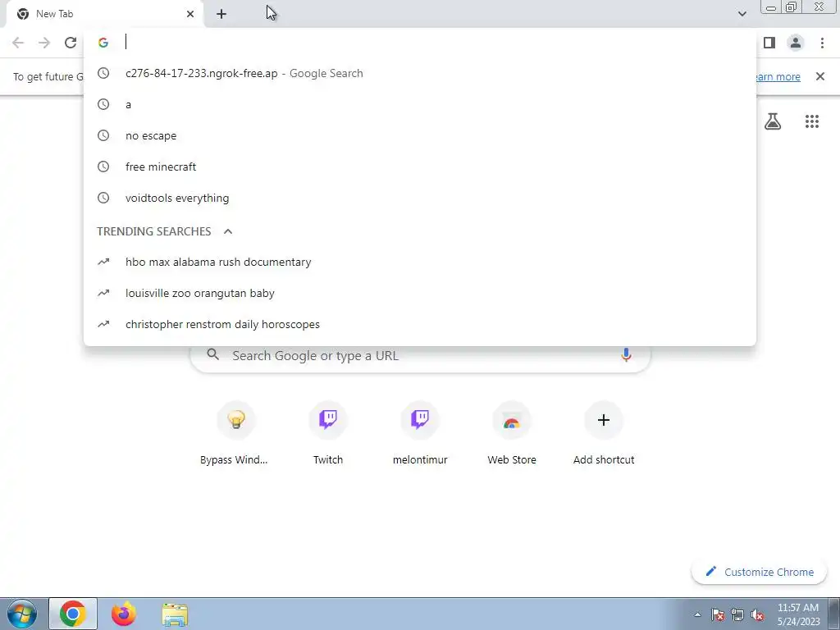
Task: Open Windows Explorer from the taskbar
Action: click(175, 614)
